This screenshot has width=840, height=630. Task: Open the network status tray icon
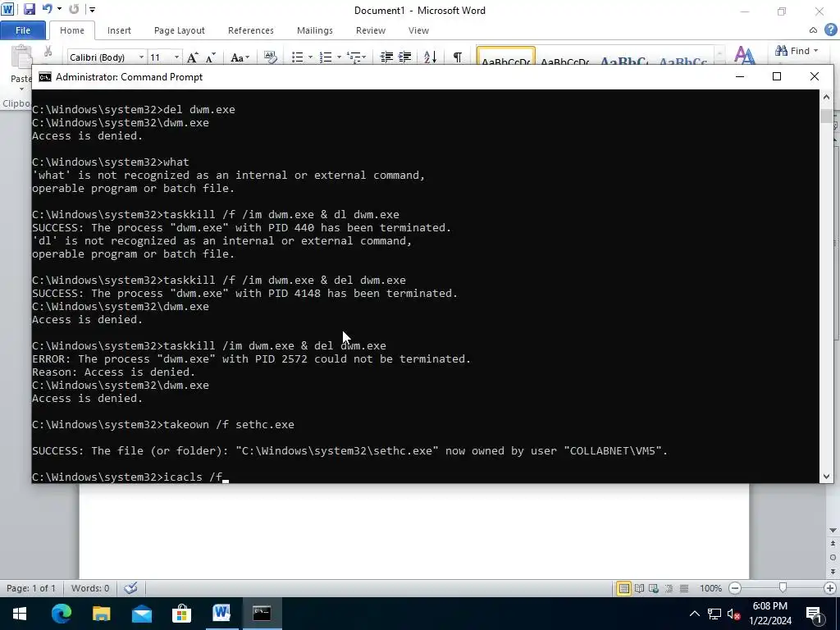pos(714,614)
